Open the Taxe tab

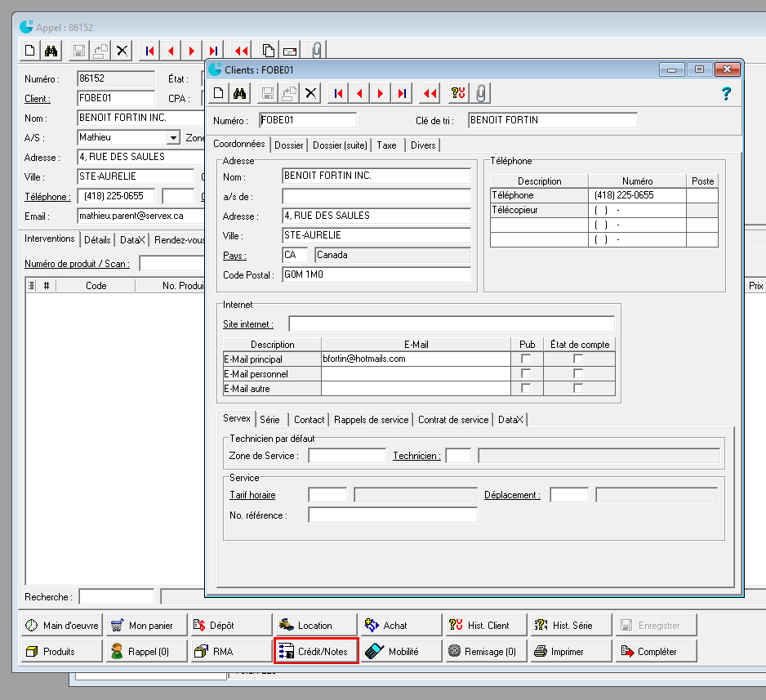coord(386,145)
